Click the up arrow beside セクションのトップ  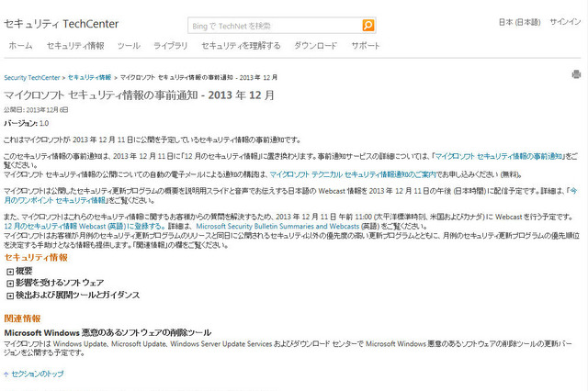tap(6, 374)
